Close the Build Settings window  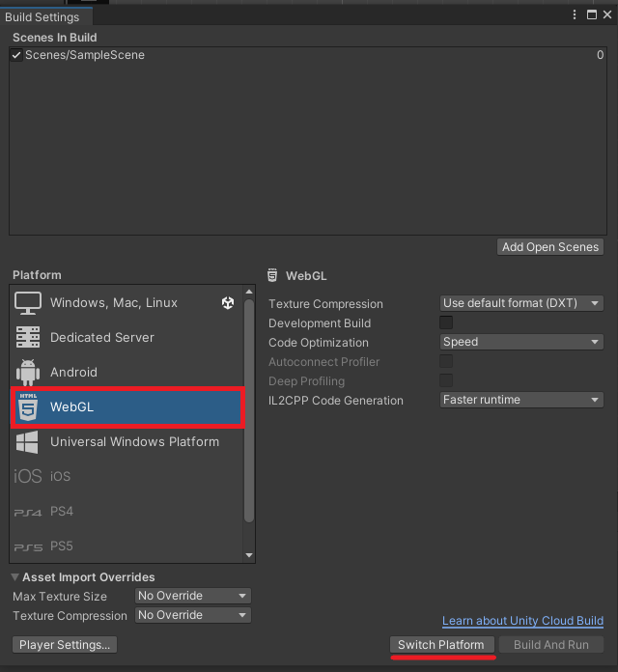click(x=607, y=15)
